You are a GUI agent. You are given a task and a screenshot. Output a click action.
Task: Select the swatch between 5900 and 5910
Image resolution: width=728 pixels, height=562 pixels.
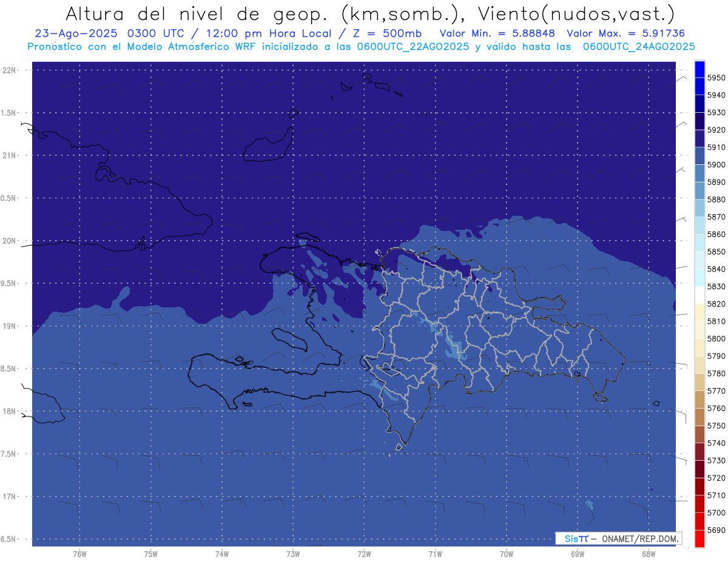tap(699, 156)
